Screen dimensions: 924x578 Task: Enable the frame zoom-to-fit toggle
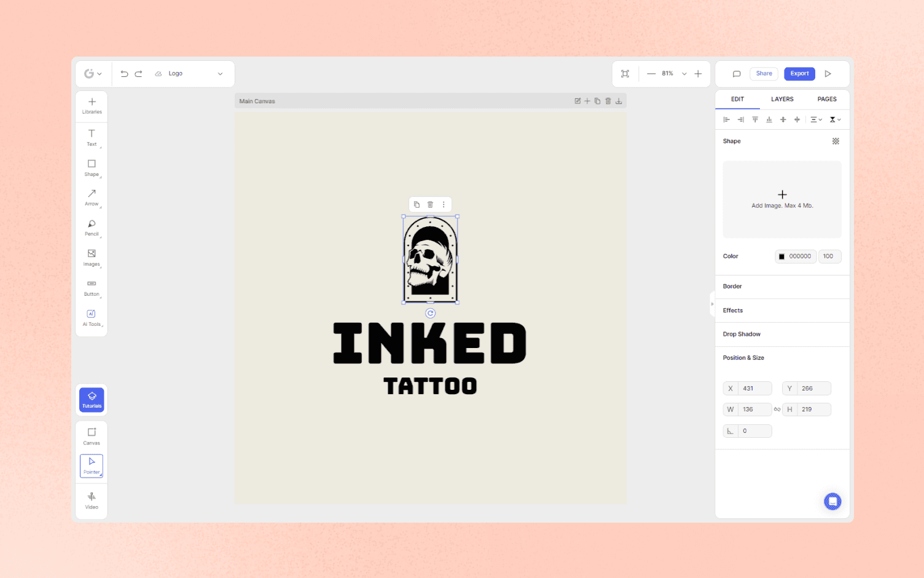(x=625, y=73)
